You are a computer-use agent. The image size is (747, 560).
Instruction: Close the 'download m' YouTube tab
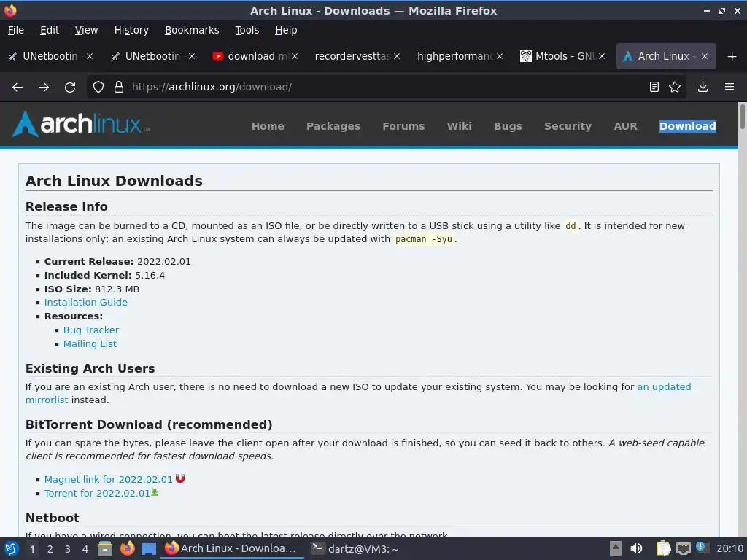(x=295, y=56)
